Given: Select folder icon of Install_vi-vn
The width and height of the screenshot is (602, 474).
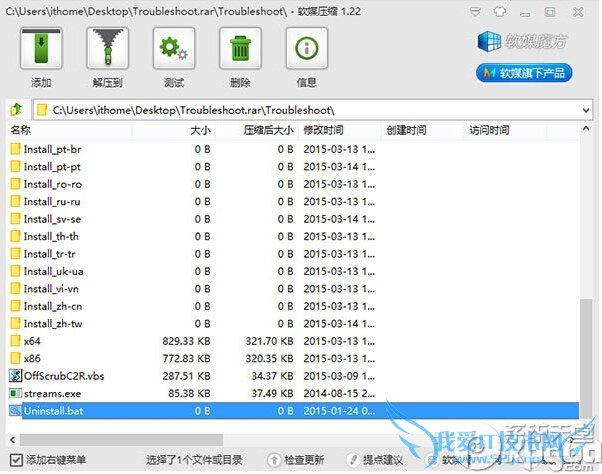Looking at the screenshot, I should [x=15, y=289].
